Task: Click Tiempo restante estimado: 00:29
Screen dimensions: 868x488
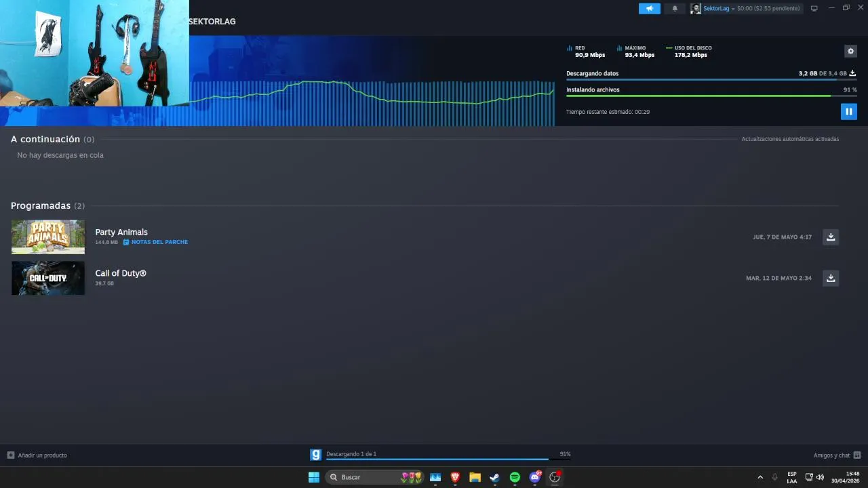Action: [x=608, y=111]
